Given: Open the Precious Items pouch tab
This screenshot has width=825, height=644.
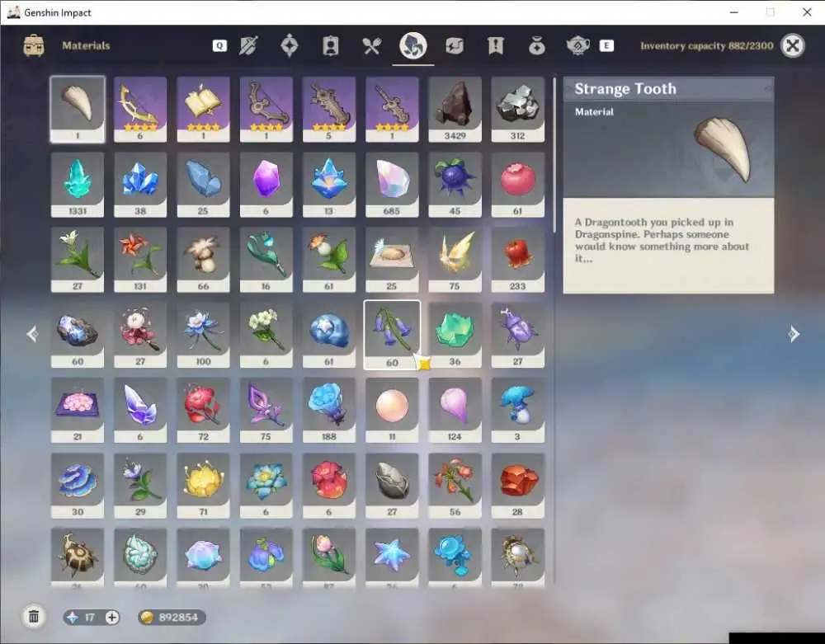Looking at the screenshot, I should coord(537,46).
